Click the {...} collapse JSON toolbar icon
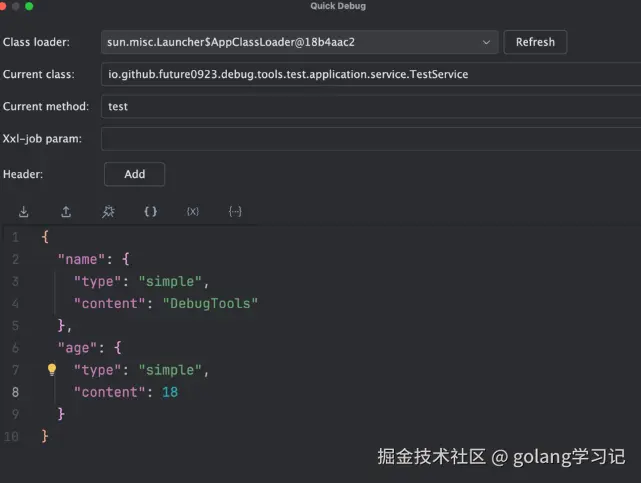Viewport: 641px width, 483px height. tap(235, 212)
